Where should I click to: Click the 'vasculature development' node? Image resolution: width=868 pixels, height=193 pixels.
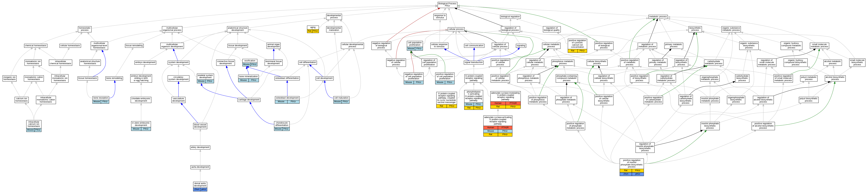point(178,100)
